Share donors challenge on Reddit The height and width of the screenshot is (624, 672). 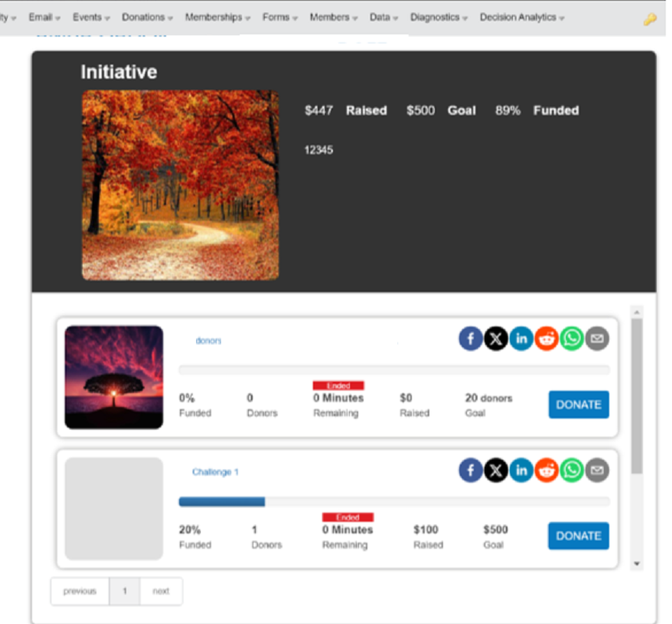546,338
